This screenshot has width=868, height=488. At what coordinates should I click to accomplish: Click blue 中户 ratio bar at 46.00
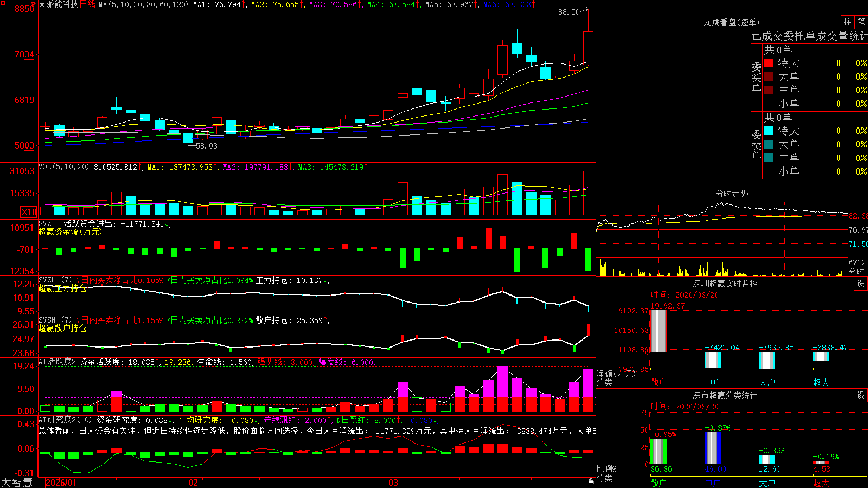click(713, 448)
